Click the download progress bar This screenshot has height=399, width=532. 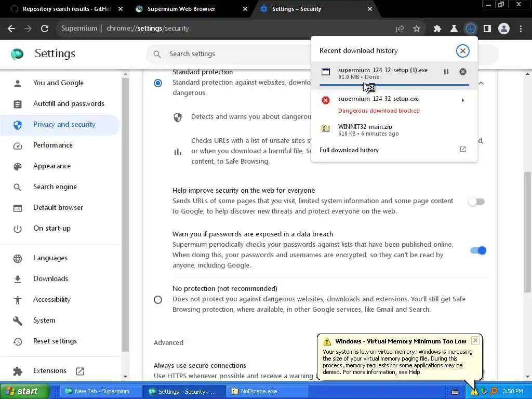click(394, 85)
